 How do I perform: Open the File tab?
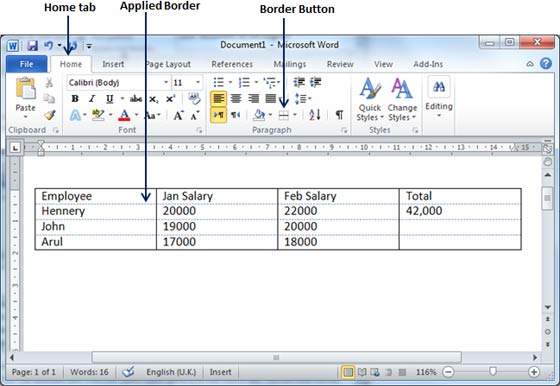coord(26,64)
